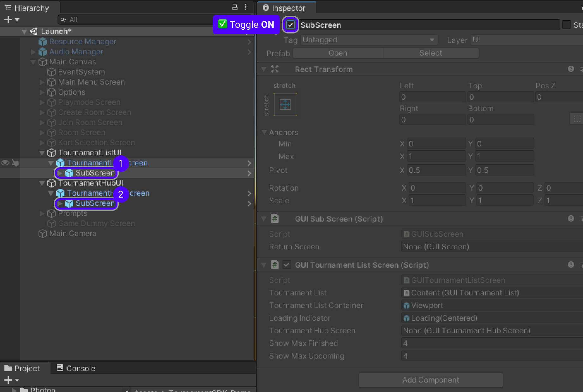Open Rect Transform help icon
Viewport: 583px width, 392px height.
point(571,69)
